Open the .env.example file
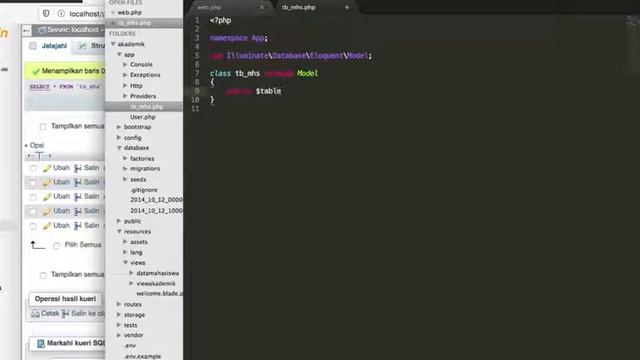The height and width of the screenshot is (360, 640). coord(142,356)
